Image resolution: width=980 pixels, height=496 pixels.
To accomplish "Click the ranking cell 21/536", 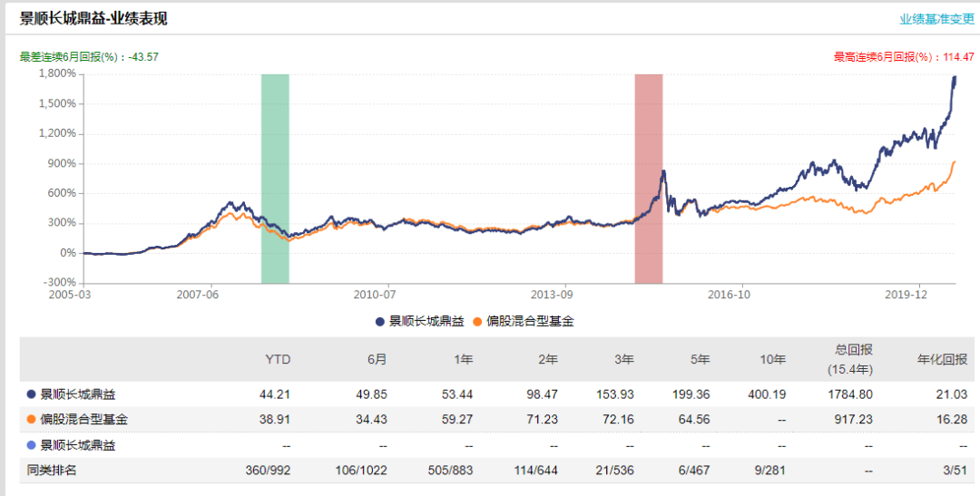I will coord(614,470).
